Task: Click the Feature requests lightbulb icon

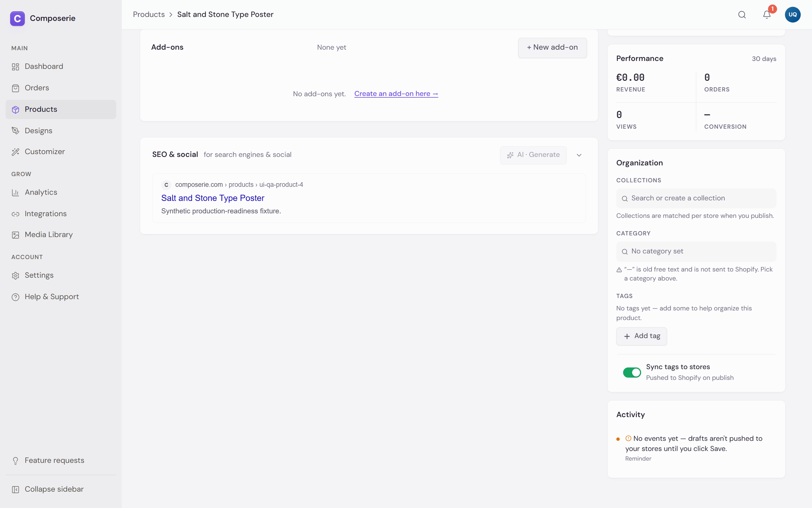Action: 16,461
